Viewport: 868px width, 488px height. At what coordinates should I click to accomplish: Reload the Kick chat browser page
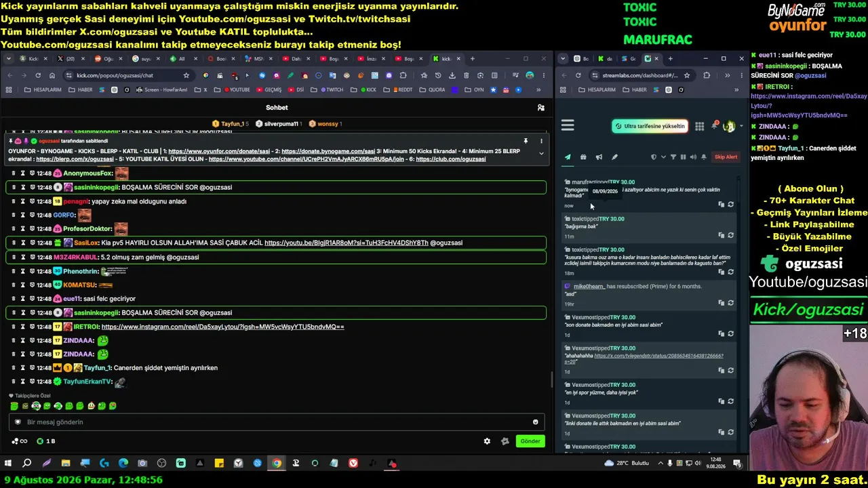(38, 75)
